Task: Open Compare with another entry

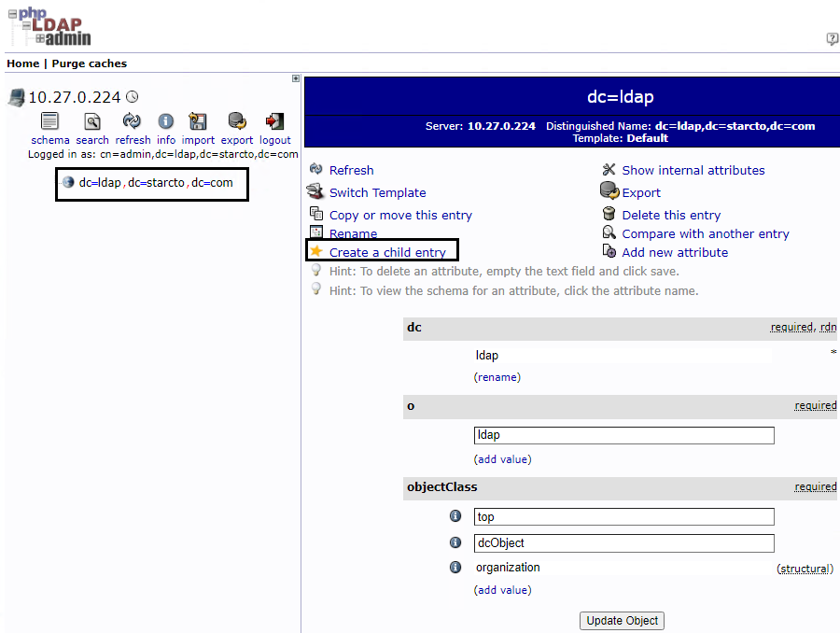Action: (x=706, y=234)
